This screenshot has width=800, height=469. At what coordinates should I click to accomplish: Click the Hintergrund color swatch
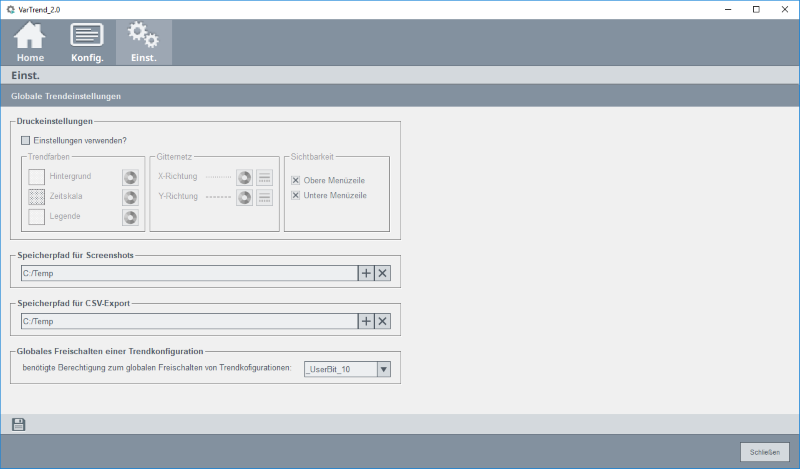(x=36, y=177)
